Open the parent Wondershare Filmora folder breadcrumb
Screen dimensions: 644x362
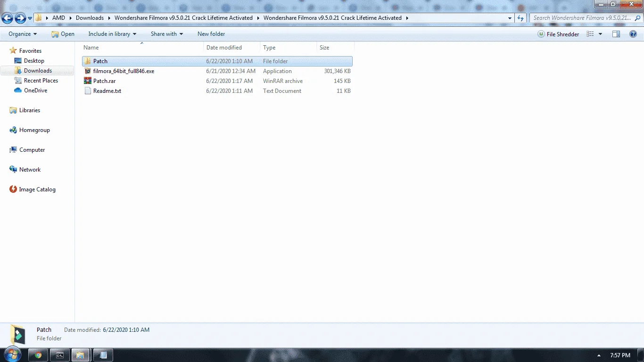coord(183,18)
